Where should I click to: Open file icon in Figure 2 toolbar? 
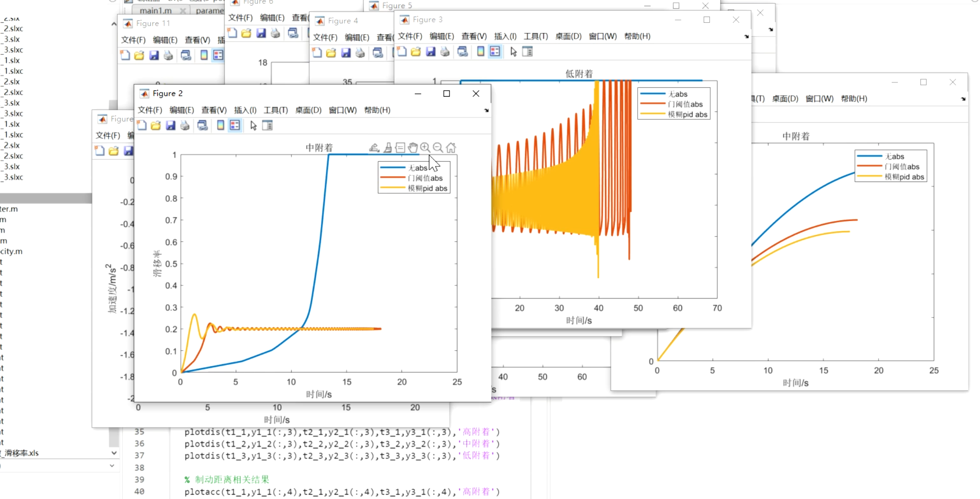(156, 126)
